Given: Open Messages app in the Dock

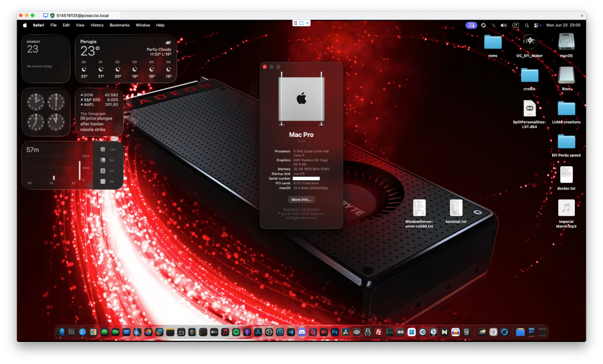Looking at the screenshot, I should 105,332.
